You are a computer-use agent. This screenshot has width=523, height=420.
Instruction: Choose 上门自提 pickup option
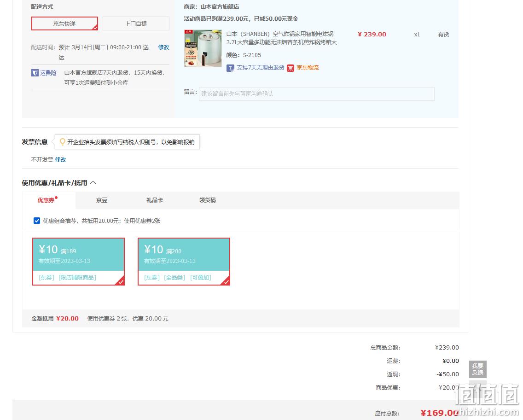point(136,23)
